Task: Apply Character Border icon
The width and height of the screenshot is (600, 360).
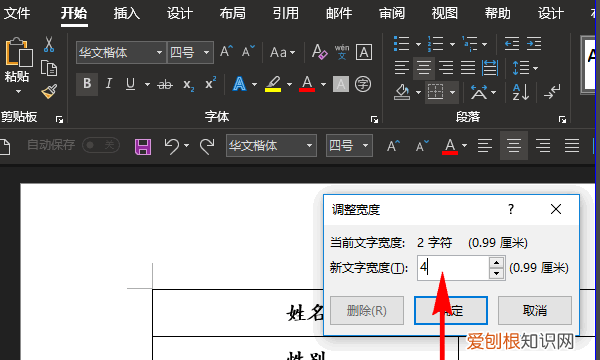Action: (x=364, y=52)
